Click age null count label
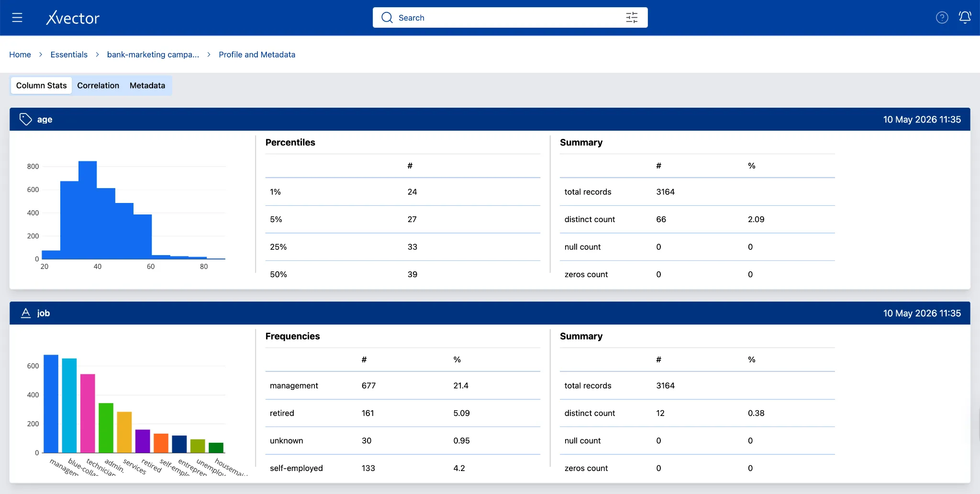This screenshot has width=980, height=494. tap(582, 247)
